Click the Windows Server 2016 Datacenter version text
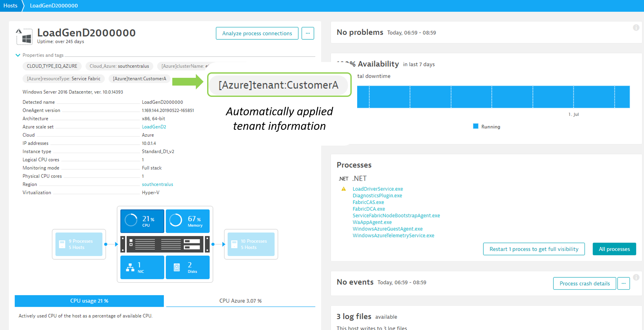644x330 pixels. tap(73, 92)
